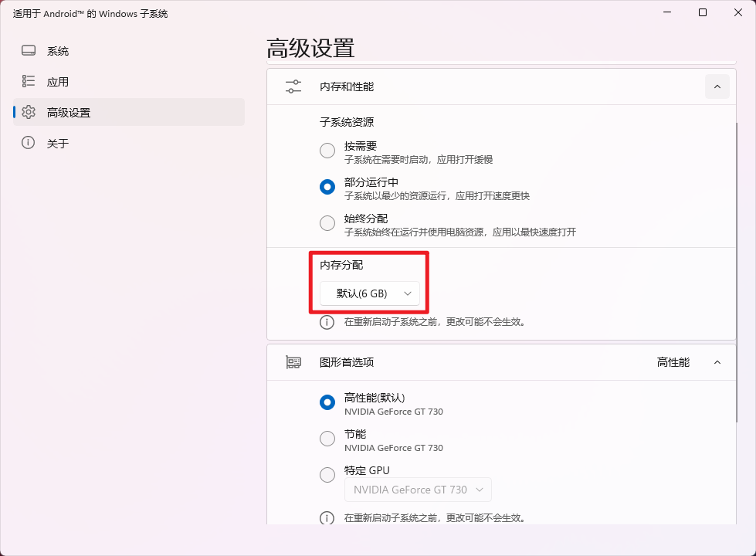756x556 pixels.
Task: Click the sliders icon for 内存和性能
Action: (x=293, y=86)
